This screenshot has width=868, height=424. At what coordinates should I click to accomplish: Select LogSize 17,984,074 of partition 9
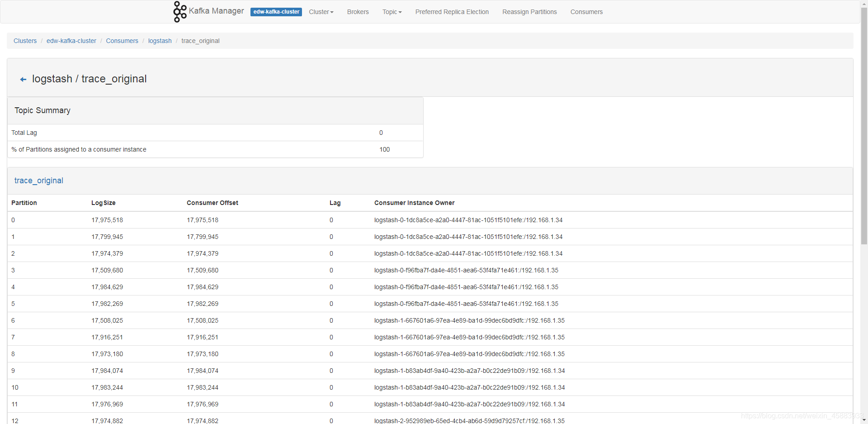[x=107, y=371]
